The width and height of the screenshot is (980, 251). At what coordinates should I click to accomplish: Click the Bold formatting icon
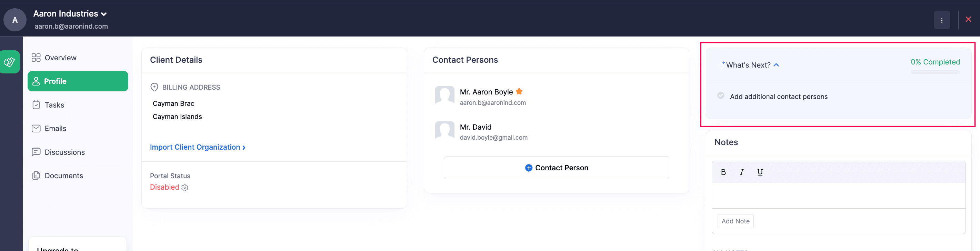(723, 172)
